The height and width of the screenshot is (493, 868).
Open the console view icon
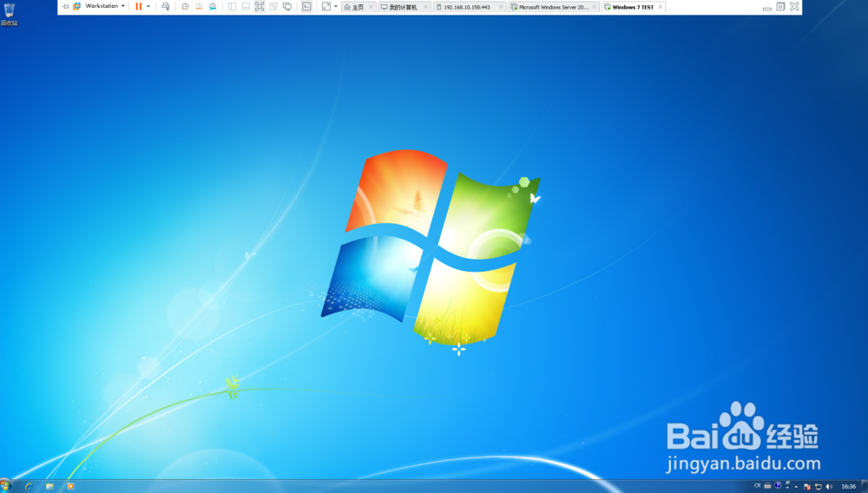click(306, 7)
